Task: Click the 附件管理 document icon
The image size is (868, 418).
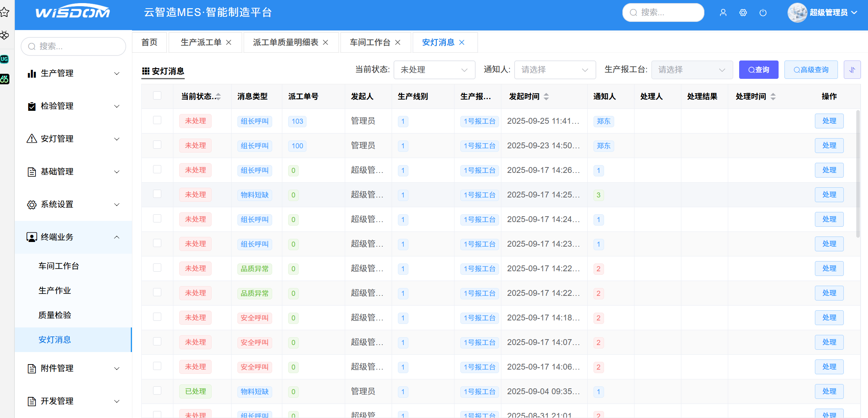Action: (x=32, y=368)
